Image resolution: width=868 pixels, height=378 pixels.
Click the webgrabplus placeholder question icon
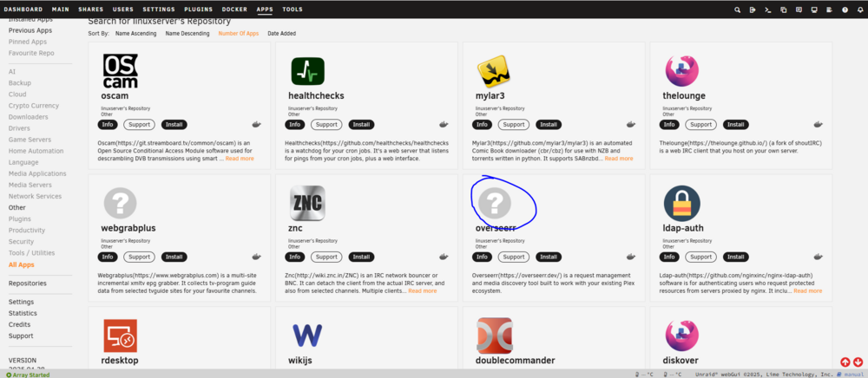(120, 202)
